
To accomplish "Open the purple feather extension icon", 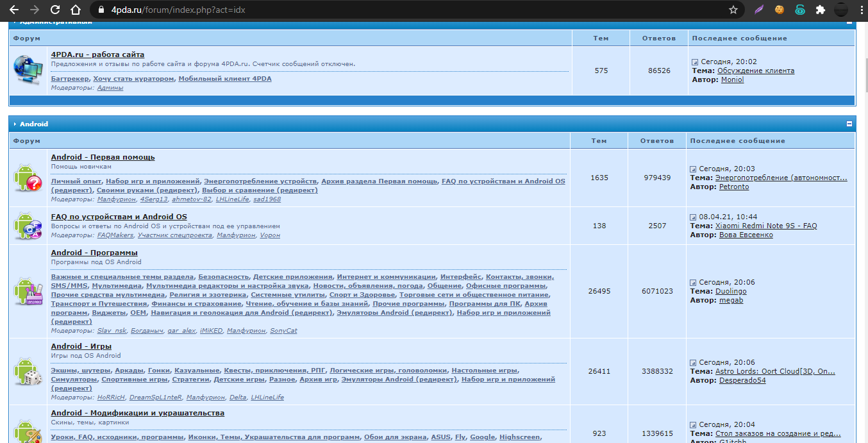I will tap(759, 10).
